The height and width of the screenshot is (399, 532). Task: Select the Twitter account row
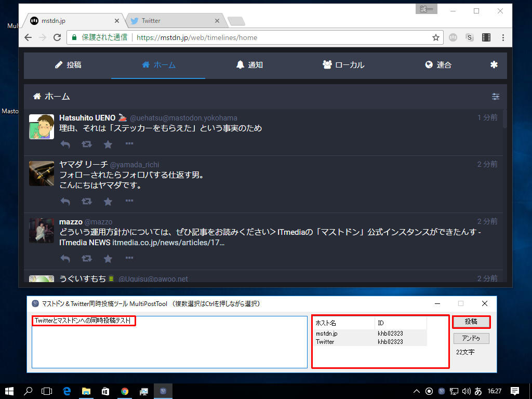(x=370, y=342)
